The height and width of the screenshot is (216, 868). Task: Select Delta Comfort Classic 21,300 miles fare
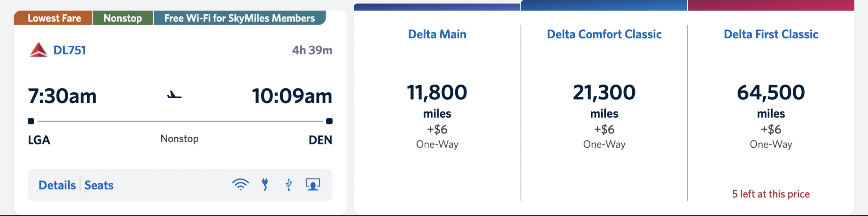pyautogui.click(x=604, y=92)
